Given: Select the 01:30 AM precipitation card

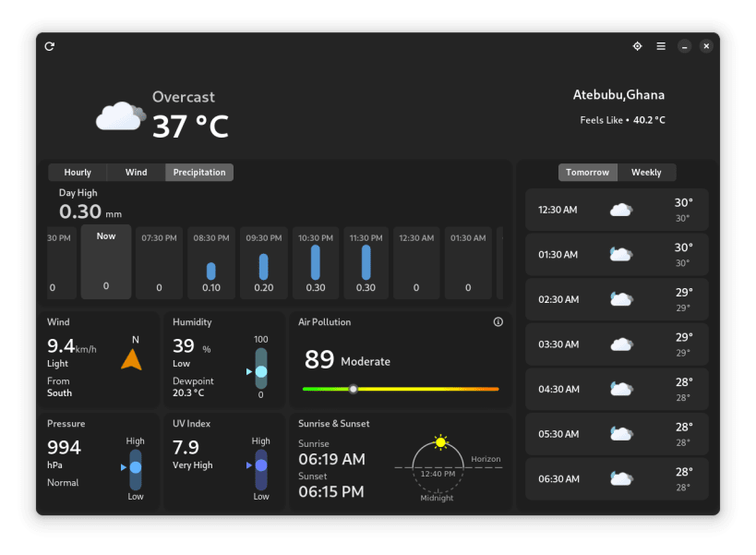Looking at the screenshot, I should [x=468, y=263].
